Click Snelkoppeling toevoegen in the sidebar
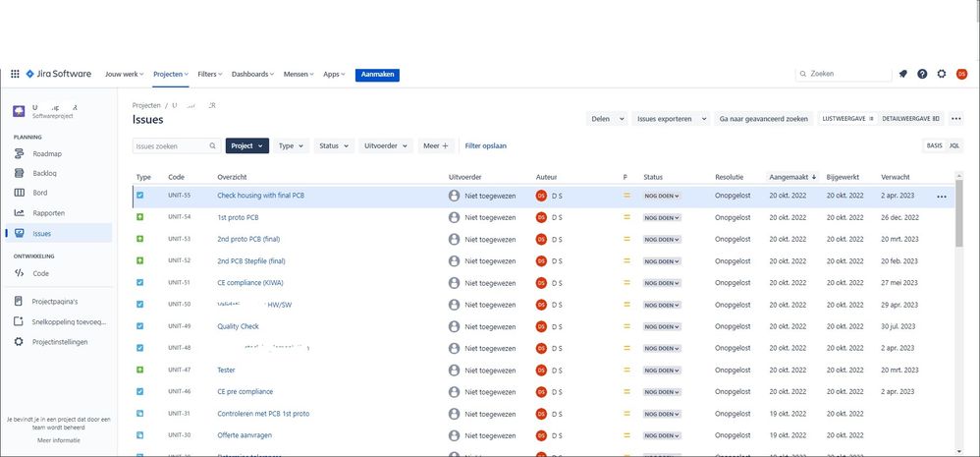The height and width of the screenshot is (457, 980). pyautogui.click(x=59, y=322)
